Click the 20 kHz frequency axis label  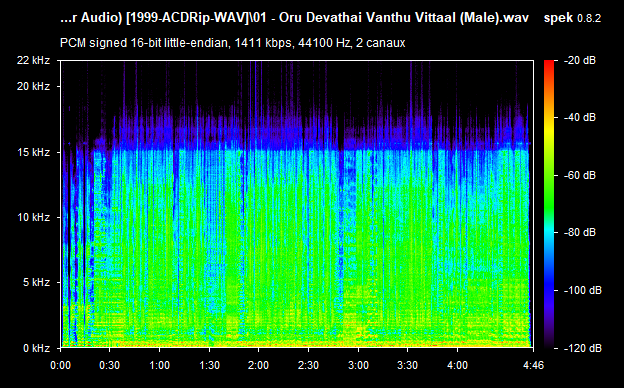[x=33, y=86]
